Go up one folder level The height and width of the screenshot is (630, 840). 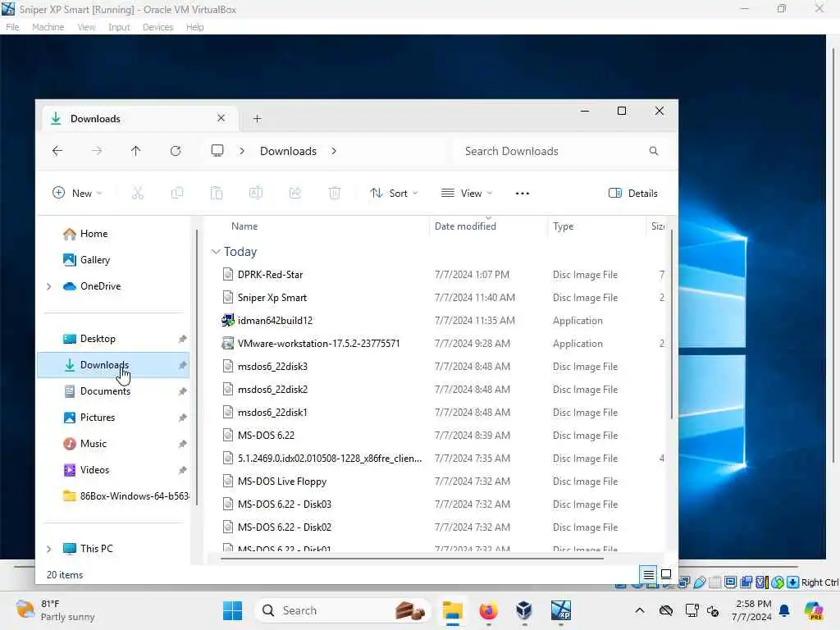(135, 151)
